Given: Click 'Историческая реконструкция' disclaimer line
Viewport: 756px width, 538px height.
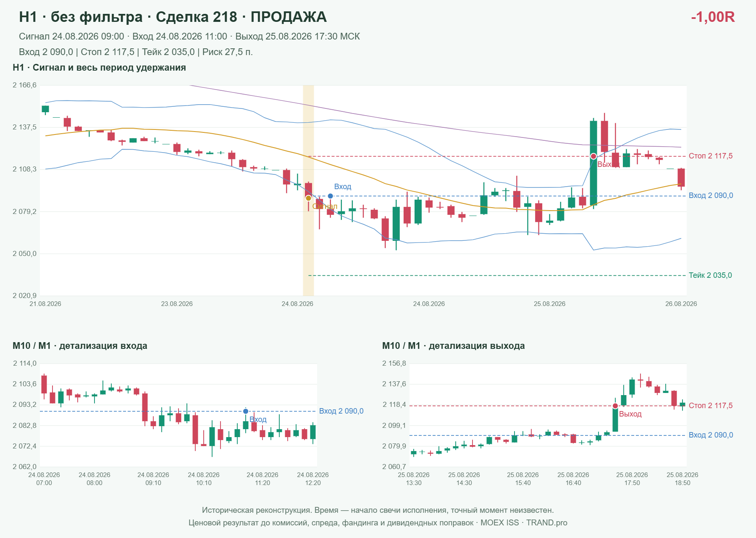Looking at the screenshot, I should tap(378, 510).
